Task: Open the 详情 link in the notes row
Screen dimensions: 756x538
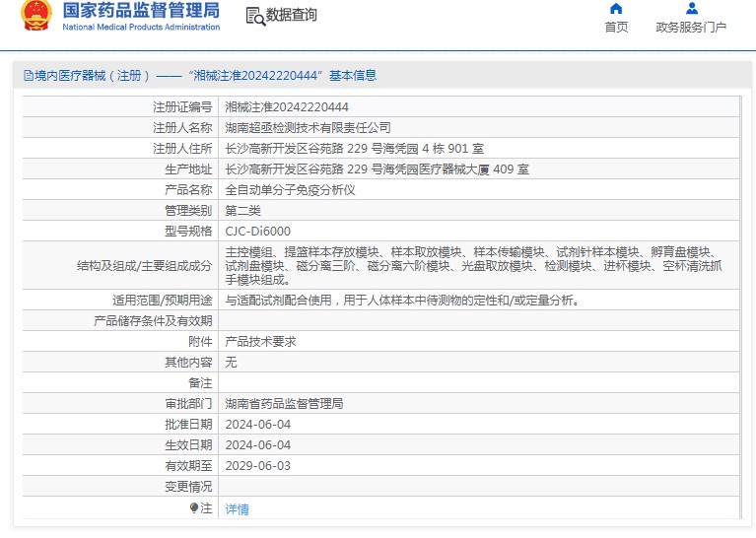Action: pyautogui.click(x=237, y=509)
